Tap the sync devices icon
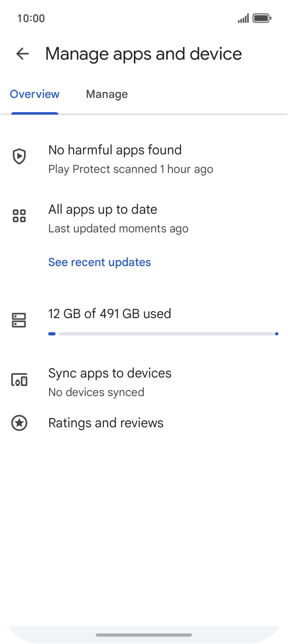 (19, 379)
